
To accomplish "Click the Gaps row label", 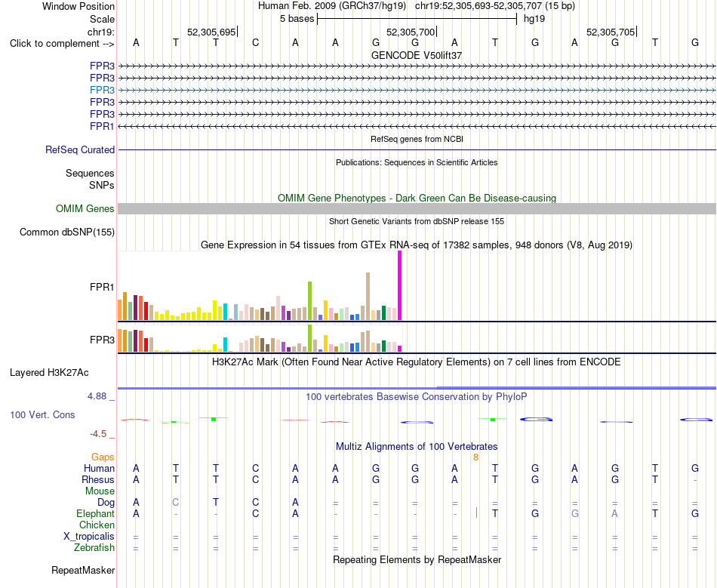I will coord(103,457).
